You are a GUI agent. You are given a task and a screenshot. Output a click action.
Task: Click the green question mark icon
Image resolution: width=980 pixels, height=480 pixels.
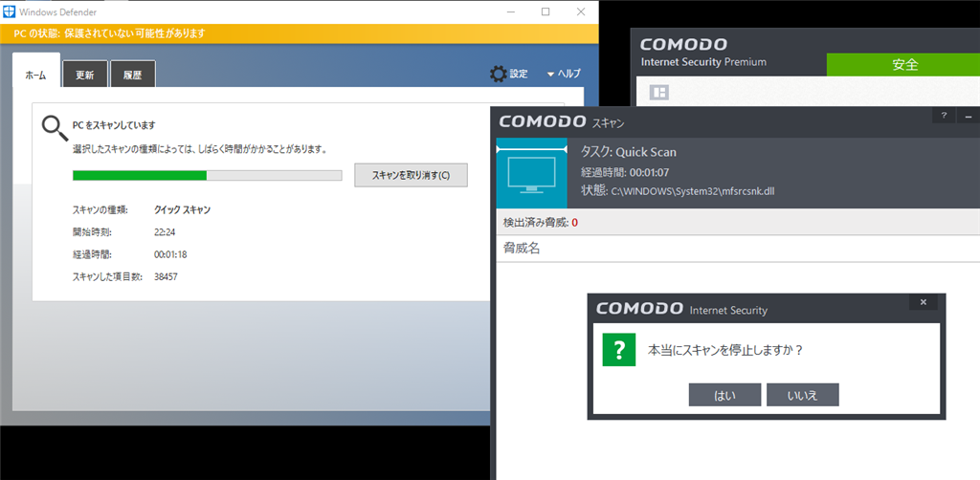pyautogui.click(x=619, y=350)
